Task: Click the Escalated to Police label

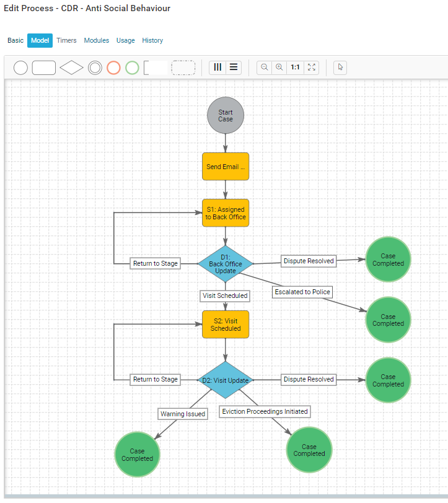Action: [x=302, y=292]
